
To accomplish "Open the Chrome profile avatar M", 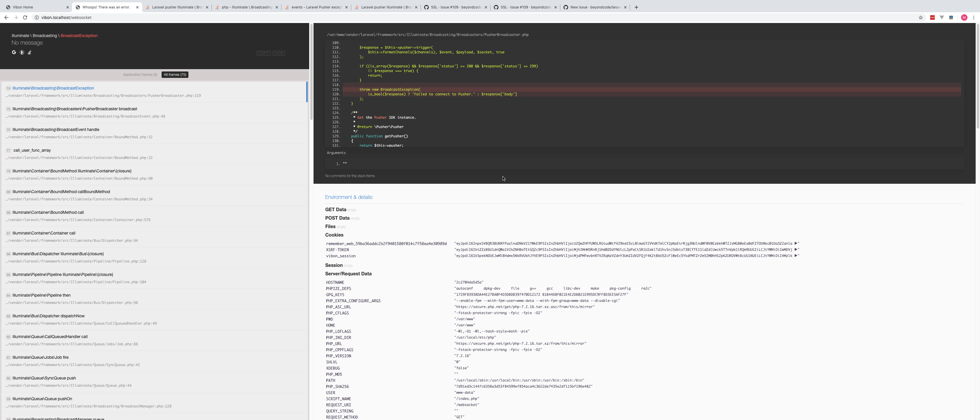I will pyautogui.click(x=964, y=17).
